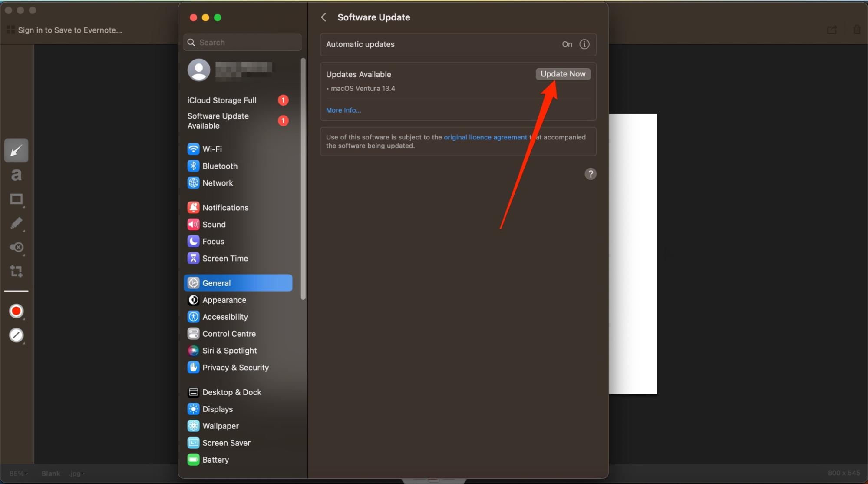The width and height of the screenshot is (868, 484).
Task: Click the Software Update page title
Action: [373, 17]
